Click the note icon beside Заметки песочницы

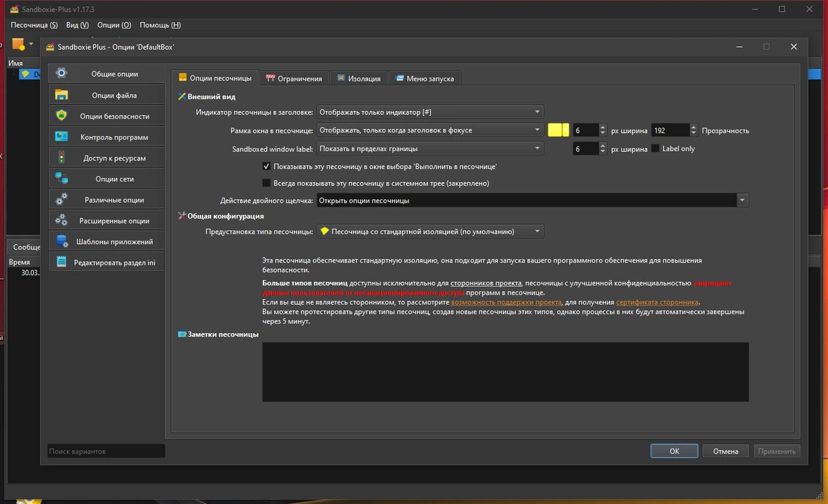tap(182, 334)
